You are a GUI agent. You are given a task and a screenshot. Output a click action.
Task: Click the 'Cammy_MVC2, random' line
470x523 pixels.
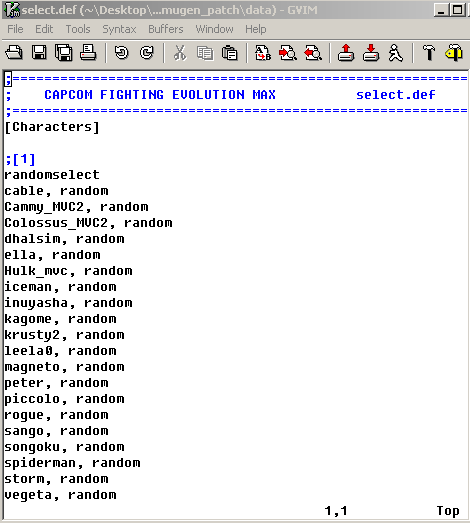(x=76, y=207)
